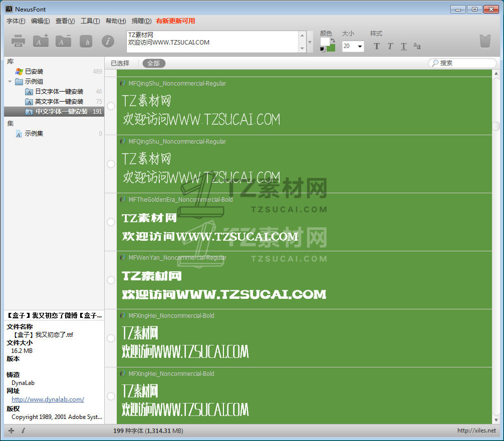Click the 搜索 search input field
504x441 pixels.
point(462,63)
